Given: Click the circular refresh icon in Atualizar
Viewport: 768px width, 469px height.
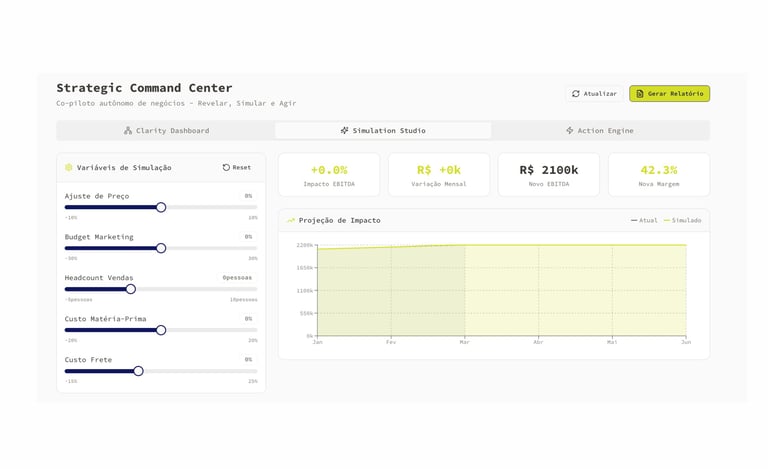Looking at the screenshot, I should tap(576, 94).
